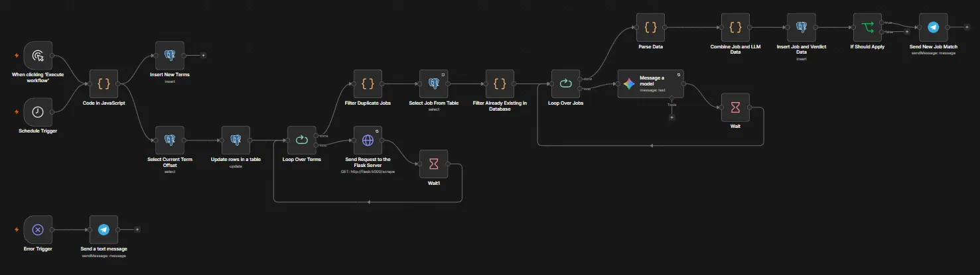Click the 'Filter Already Existing in Database' label
The width and height of the screenshot is (980, 275).
pos(500,106)
